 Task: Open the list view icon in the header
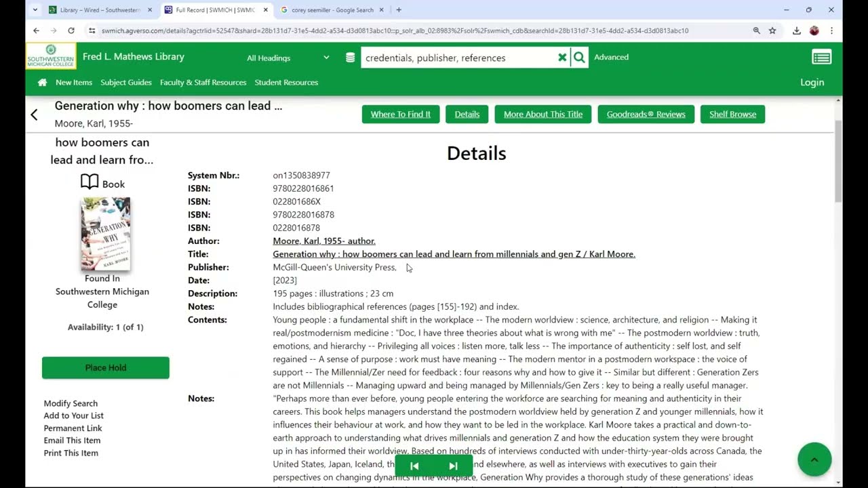(x=821, y=58)
